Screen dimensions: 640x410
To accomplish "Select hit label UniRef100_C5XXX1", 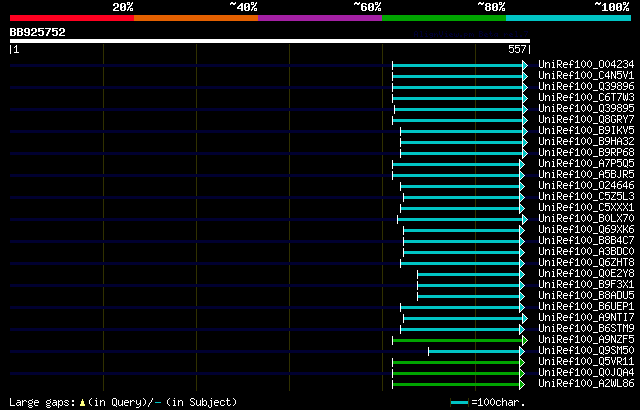I will (586, 208).
